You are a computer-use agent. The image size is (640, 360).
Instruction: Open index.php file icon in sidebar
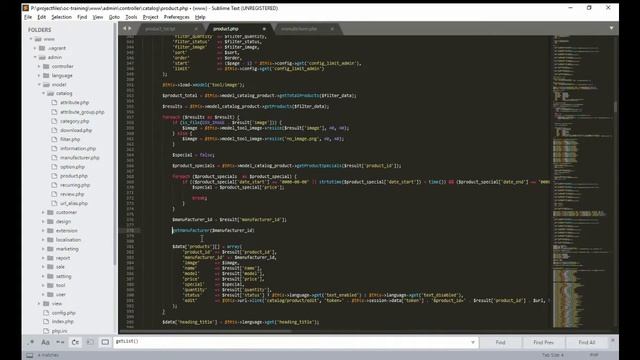tap(46, 322)
